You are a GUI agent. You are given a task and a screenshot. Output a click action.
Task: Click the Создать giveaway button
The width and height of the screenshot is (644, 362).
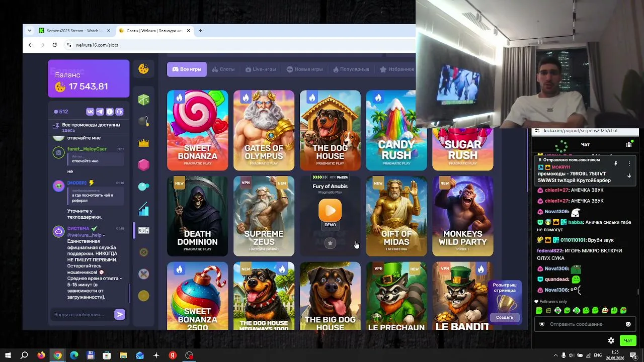pyautogui.click(x=505, y=317)
